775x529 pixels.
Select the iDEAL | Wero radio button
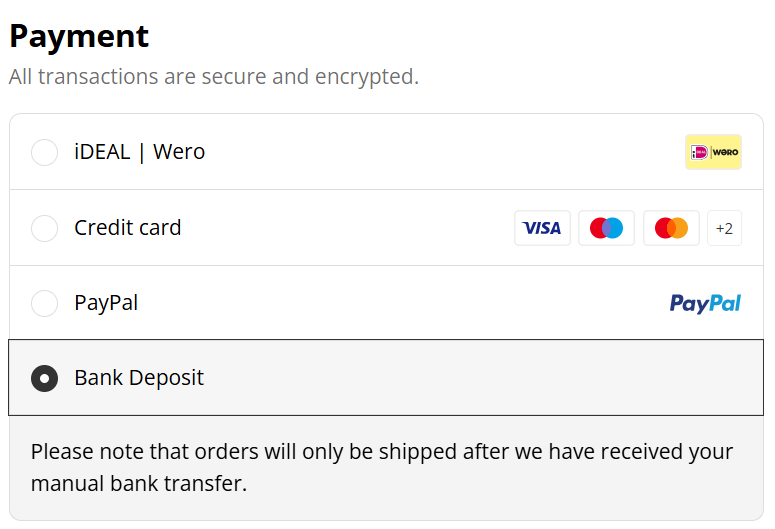(45, 152)
